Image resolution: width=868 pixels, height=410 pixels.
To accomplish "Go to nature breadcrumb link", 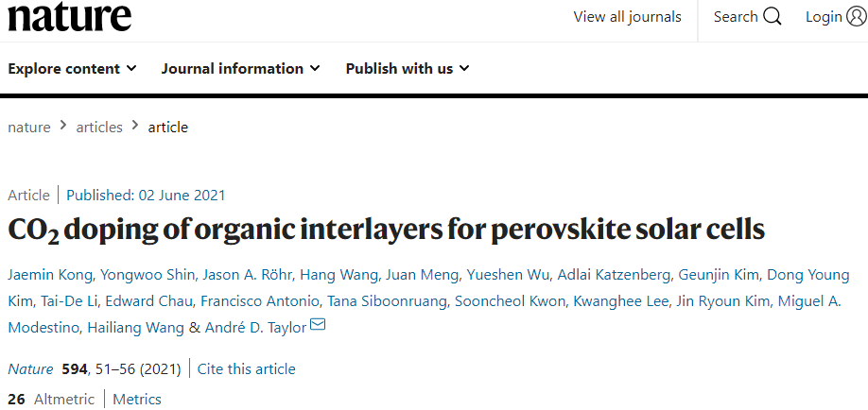I will 28,128.
